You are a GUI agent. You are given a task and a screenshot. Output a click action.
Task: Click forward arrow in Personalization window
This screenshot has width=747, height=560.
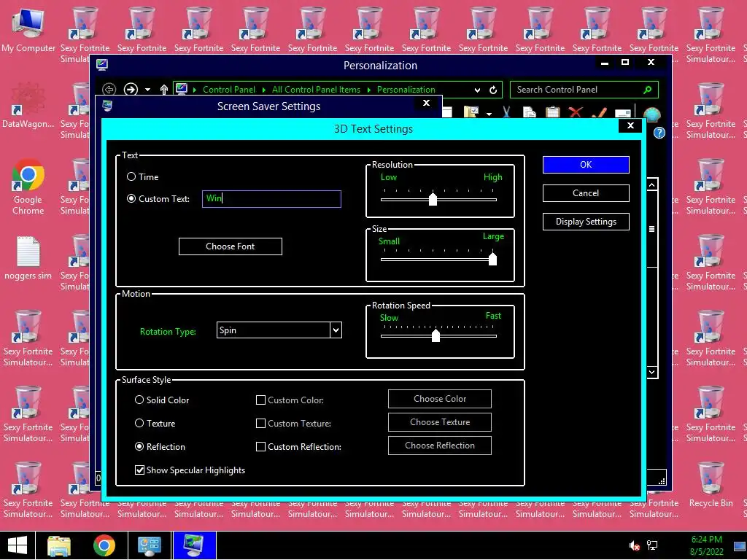(131, 89)
